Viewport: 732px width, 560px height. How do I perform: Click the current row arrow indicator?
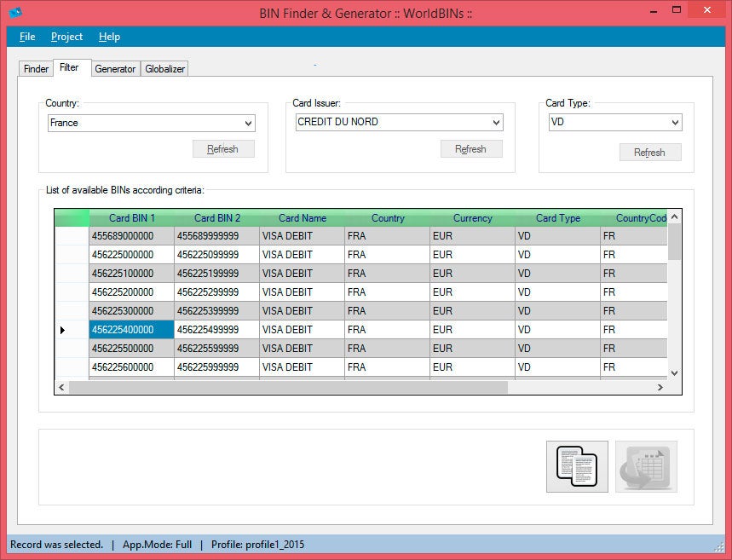click(62, 330)
